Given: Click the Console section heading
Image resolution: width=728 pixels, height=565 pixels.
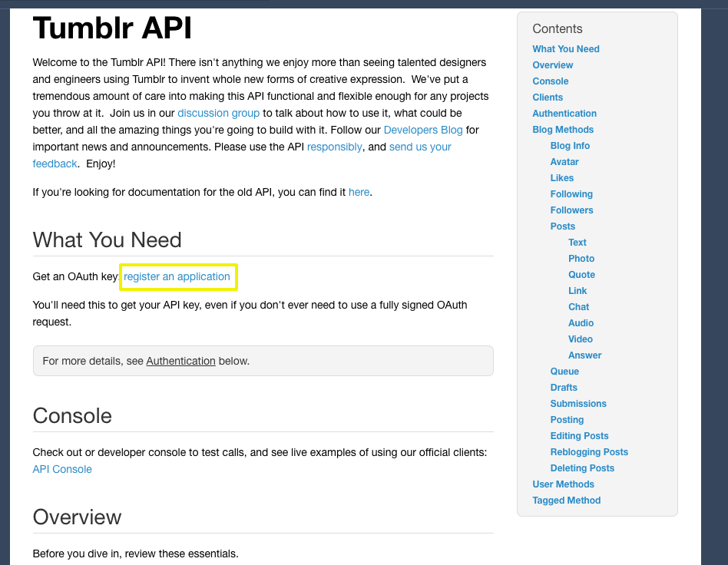Looking at the screenshot, I should tap(72, 416).
